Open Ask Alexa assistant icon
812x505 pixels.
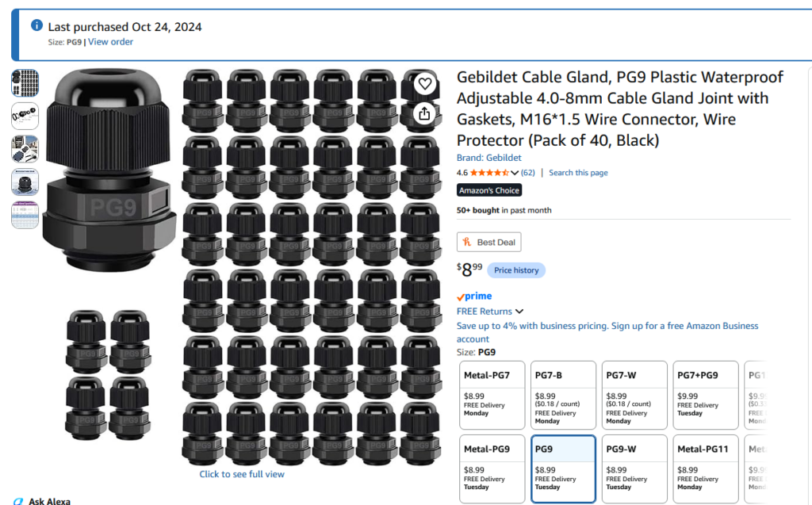pos(18,501)
